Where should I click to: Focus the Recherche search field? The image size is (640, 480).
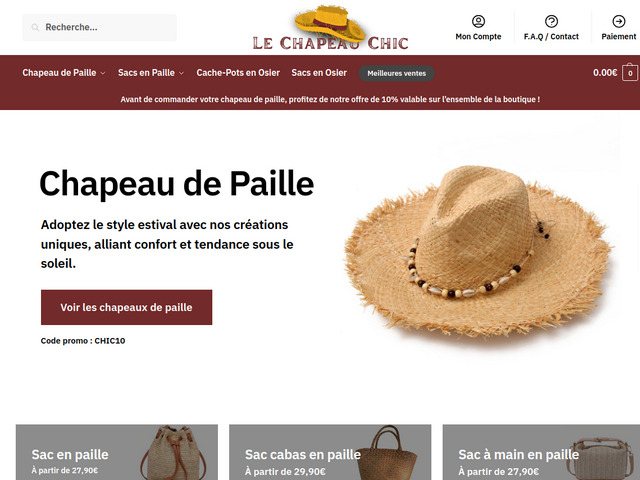[100, 27]
